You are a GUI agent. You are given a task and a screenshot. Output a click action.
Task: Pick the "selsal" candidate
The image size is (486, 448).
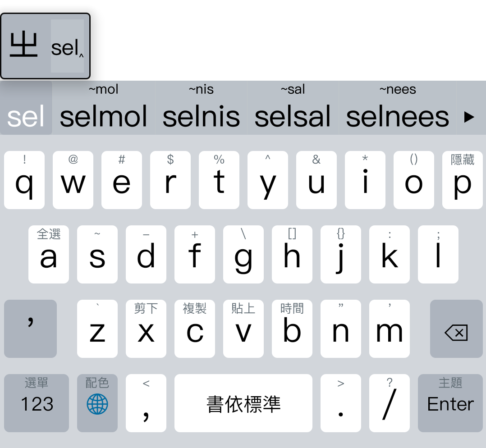293,110
